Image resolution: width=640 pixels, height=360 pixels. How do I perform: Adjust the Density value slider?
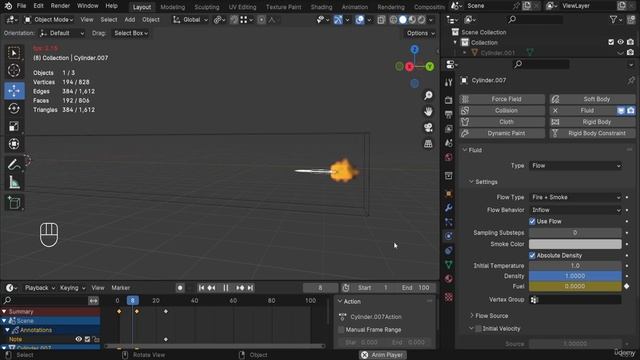575,276
